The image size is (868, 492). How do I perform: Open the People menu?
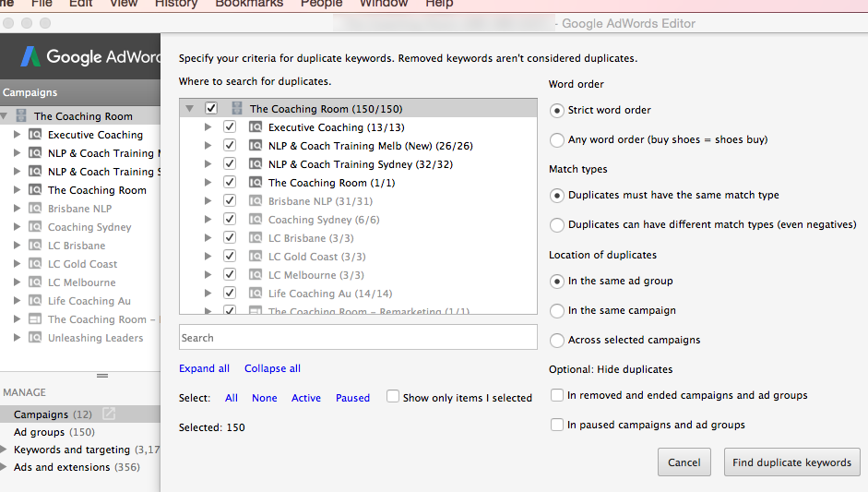(x=322, y=4)
